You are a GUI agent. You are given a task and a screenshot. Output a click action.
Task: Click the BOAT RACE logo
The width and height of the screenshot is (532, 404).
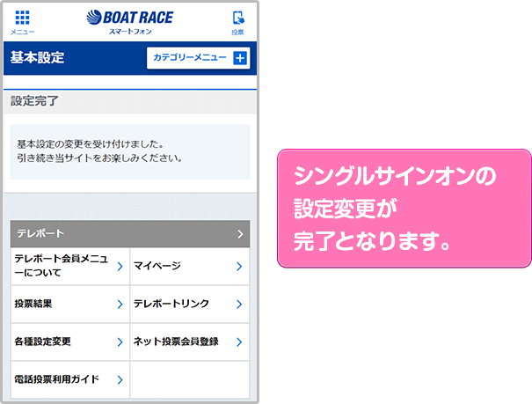(x=130, y=19)
